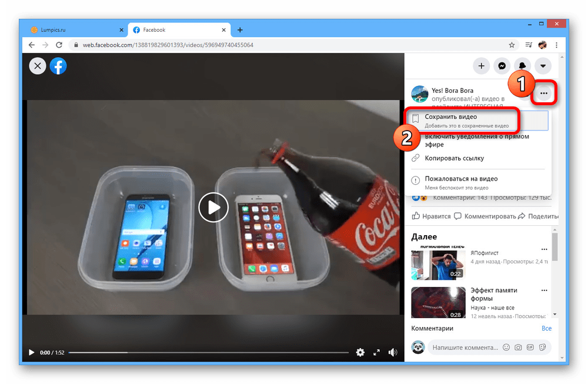
Task: Enter fullscreen video mode
Action: pyautogui.click(x=376, y=352)
